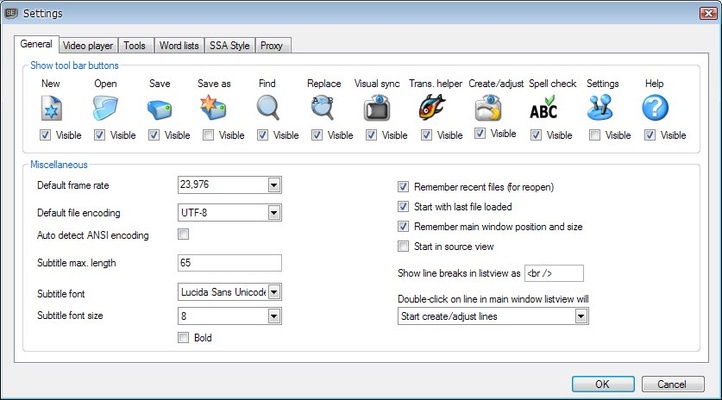Viewport: 722px width, 400px height.
Task: Open the double-click action dropdown
Action: [x=581, y=317]
